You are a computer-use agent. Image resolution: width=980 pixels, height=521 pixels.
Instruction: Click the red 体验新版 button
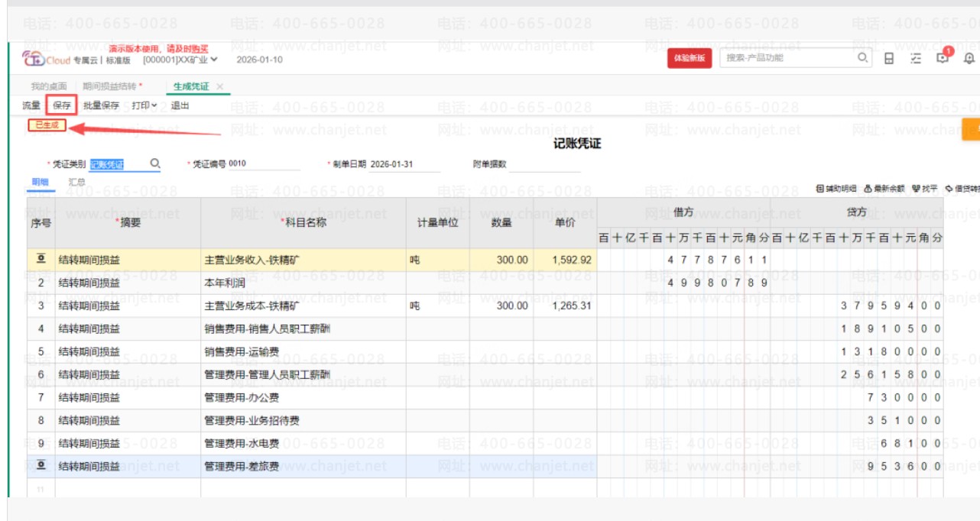pyautogui.click(x=690, y=59)
